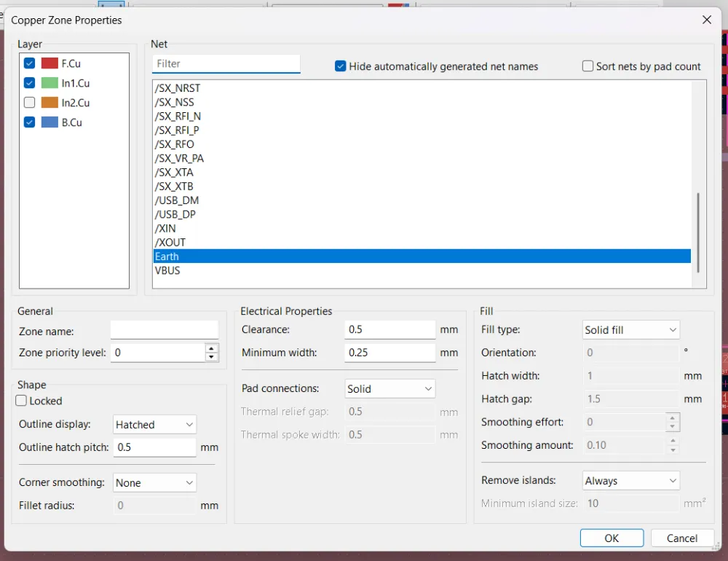Disable the B.Cu layer checkbox
This screenshot has width=728, height=561.
[29, 122]
